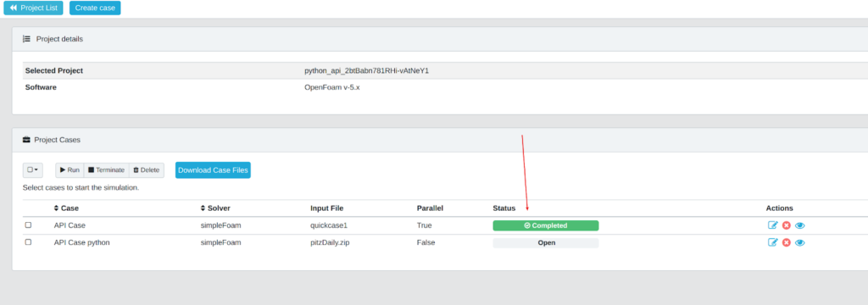Click the Project details list icon

pos(26,39)
